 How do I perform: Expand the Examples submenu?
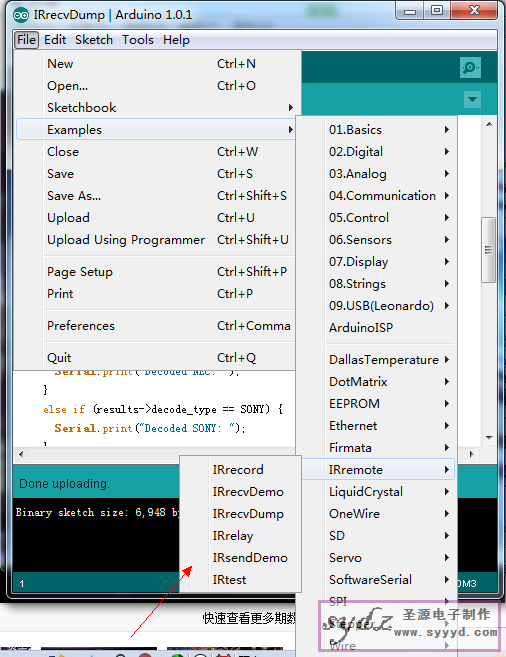coord(155,130)
